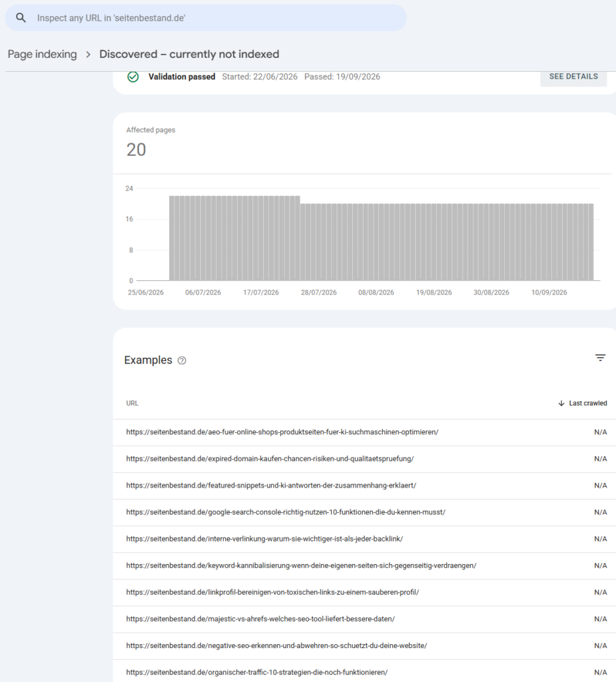Select the featured-snippets-und-ki-antworten URL row

click(x=364, y=486)
